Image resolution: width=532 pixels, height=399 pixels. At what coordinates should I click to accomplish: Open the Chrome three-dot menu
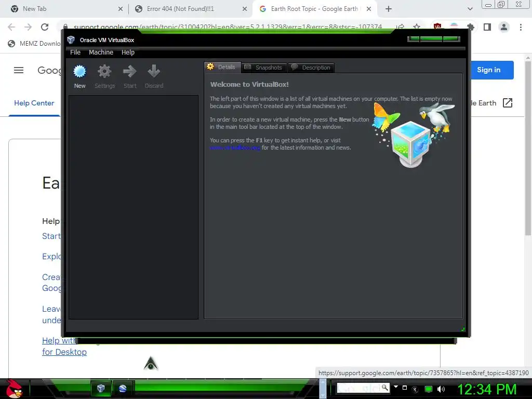coord(521,27)
